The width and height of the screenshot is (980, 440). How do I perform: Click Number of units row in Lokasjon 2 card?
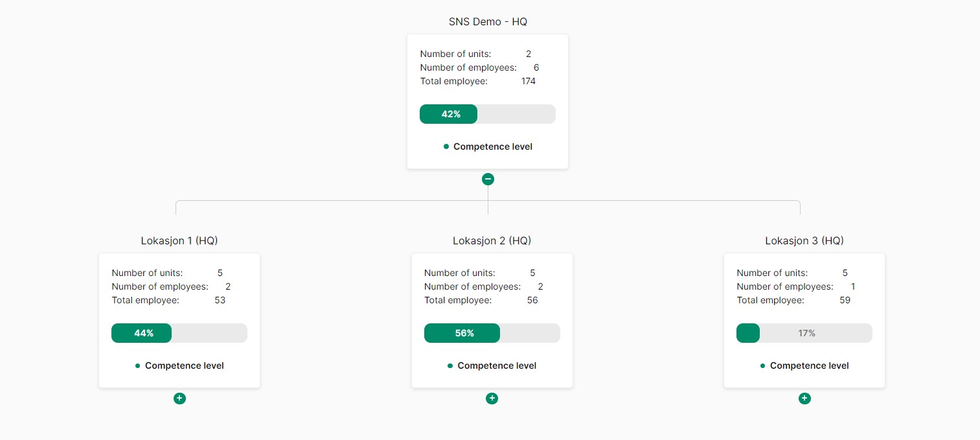[x=480, y=273]
